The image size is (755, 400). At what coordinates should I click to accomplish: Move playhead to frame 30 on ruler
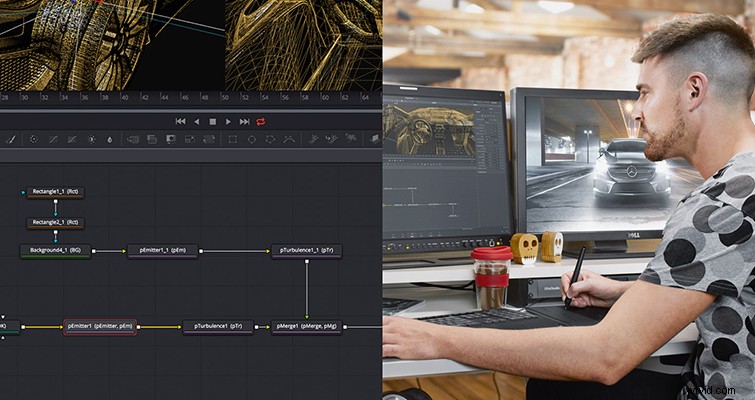click(24, 98)
